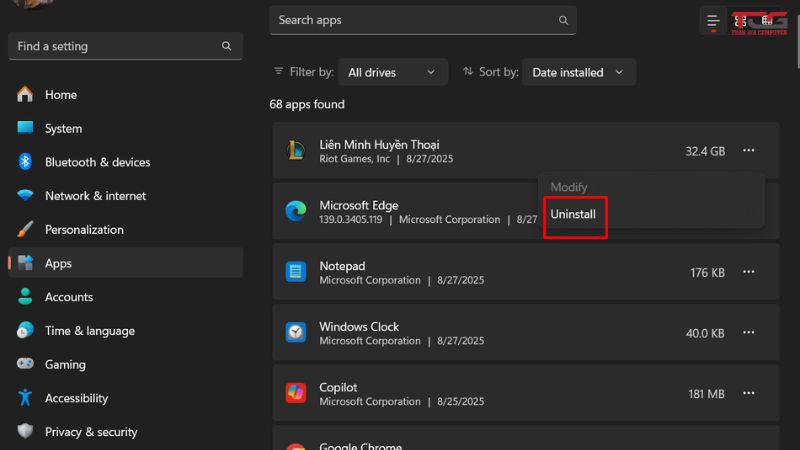Switch to grid view layout icon
This screenshot has height=450, width=800.
tap(740, 21)
